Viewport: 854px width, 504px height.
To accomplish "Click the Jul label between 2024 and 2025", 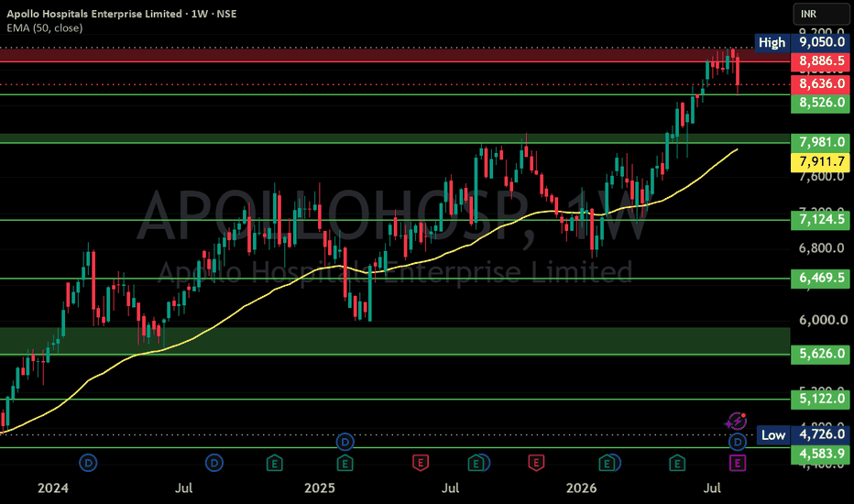I will coord(183,488).
